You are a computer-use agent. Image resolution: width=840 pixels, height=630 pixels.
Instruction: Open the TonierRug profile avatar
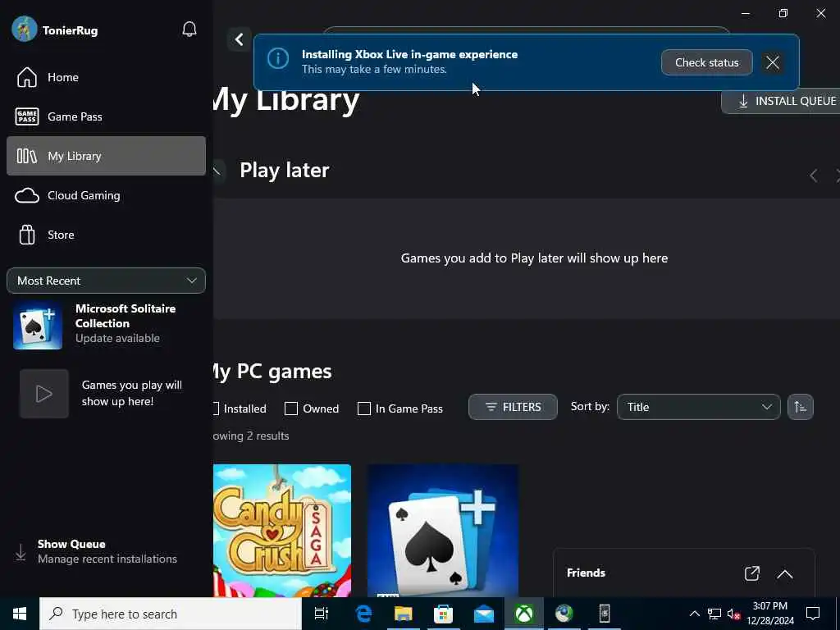[24, 29]
